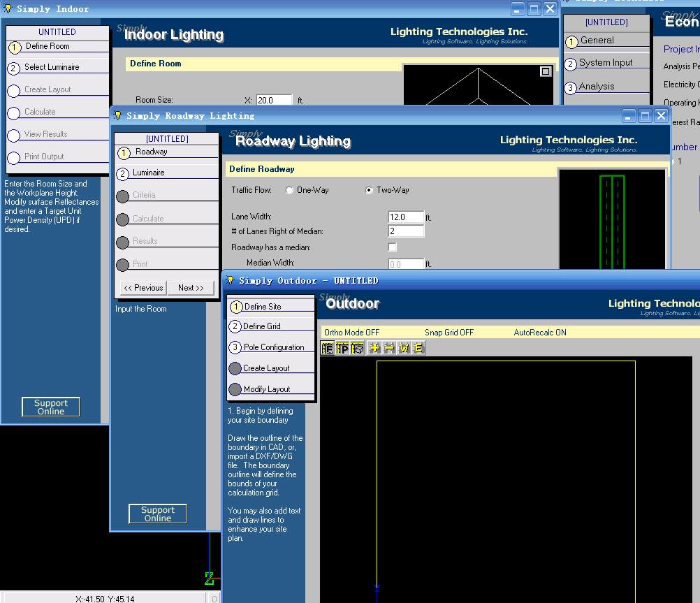This screenshot has height=603, width=700.
Task: Click the expand preview icon in Indoor room preview
Action: (x=546, y=71)
